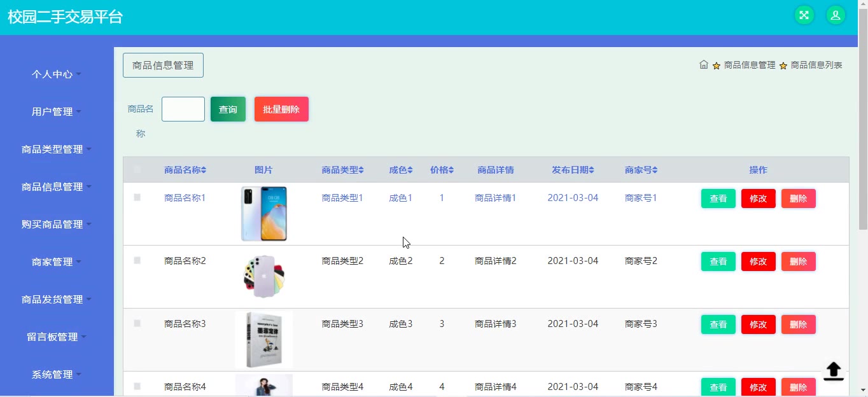The width and height of the screenshot is (868, 397).
Task: Click 查看 for 商品名称1
Action: pyautogui.click(x=718, y=198)
